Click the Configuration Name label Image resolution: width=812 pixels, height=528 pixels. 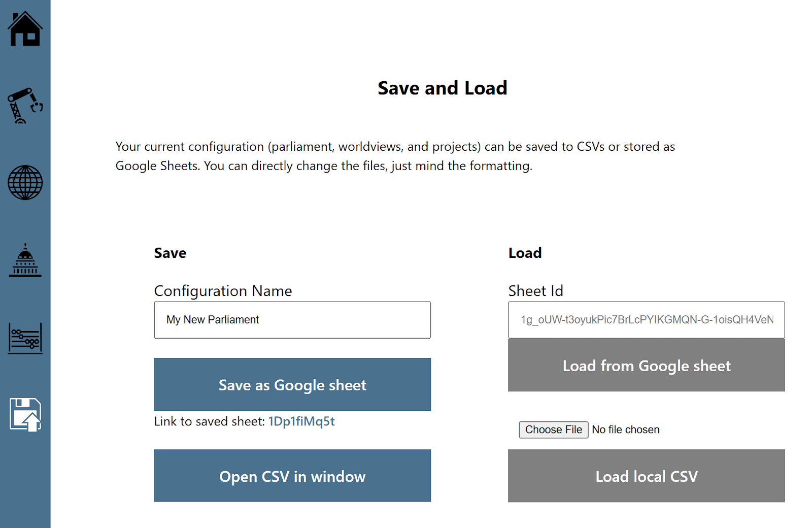[x=223, y=291]
